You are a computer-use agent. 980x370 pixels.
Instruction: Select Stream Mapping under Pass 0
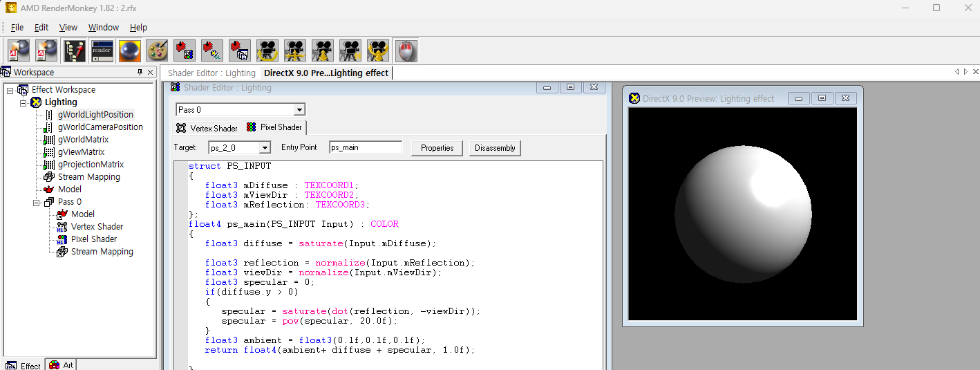pyautogui.click(x=102, y=252)
